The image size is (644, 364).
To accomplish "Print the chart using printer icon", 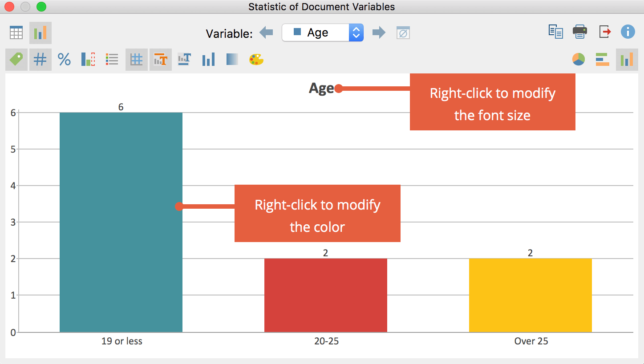I will point(580,32).
